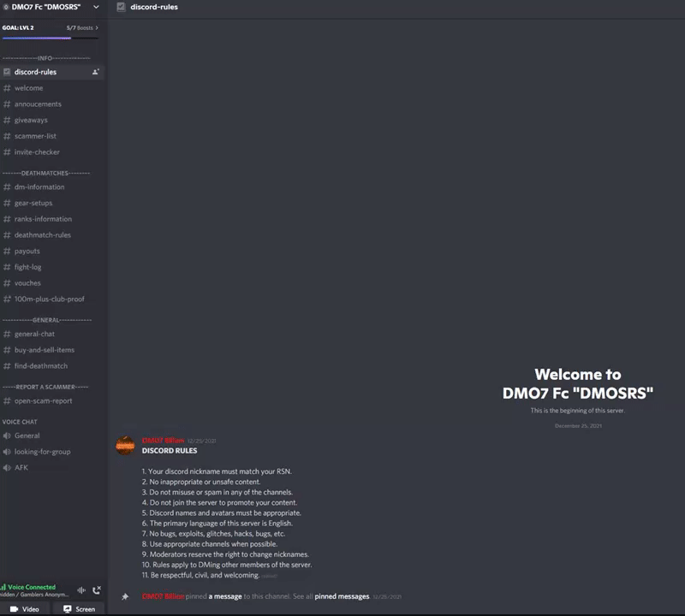Click the rules checkbox icon in channel header

coord(121,7)
